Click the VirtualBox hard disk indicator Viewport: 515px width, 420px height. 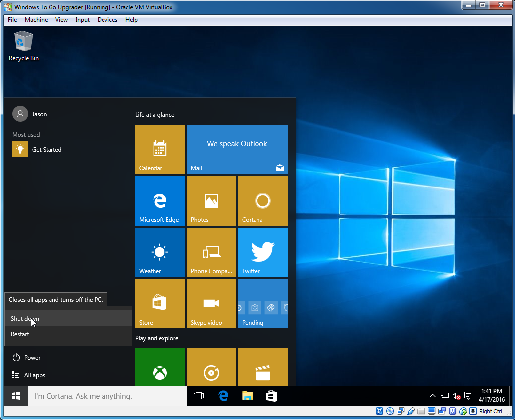(379, 411)
